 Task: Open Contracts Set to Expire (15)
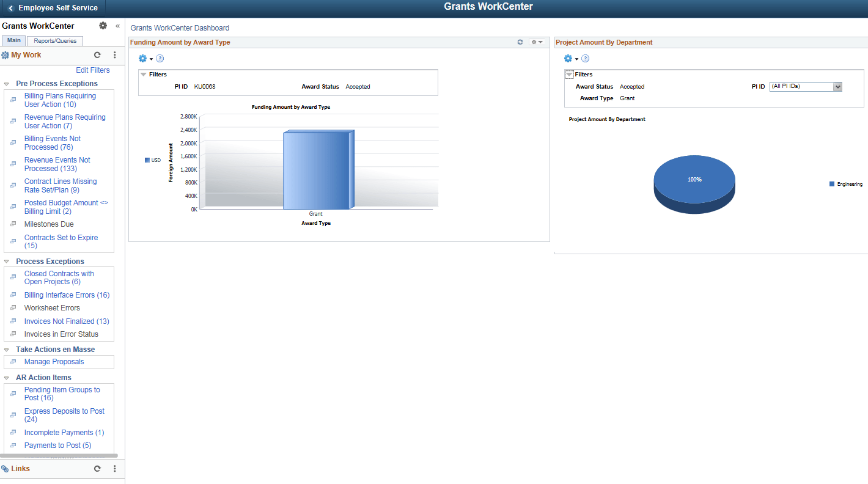pos(61,241)
